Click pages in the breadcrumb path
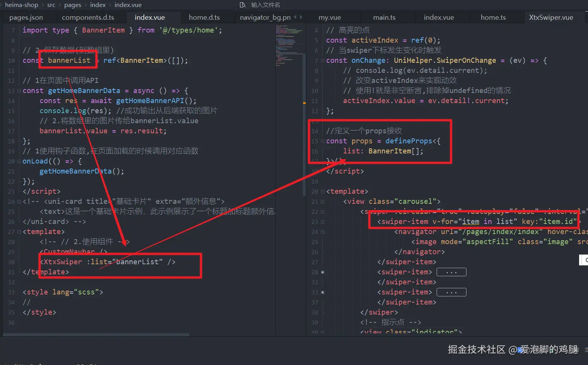 pyautogui.click(x=73, y=5)
